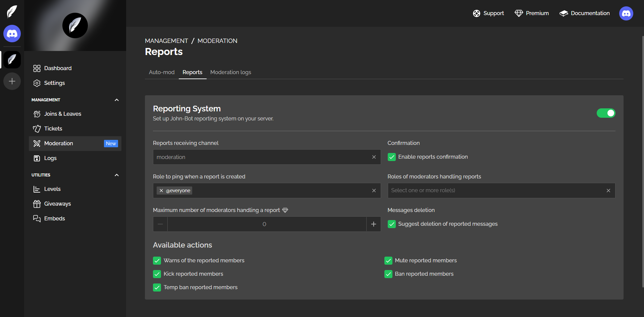Toggle the Reporting System switch off
Screen dimensions: 644x317
[x=606, y=113]
